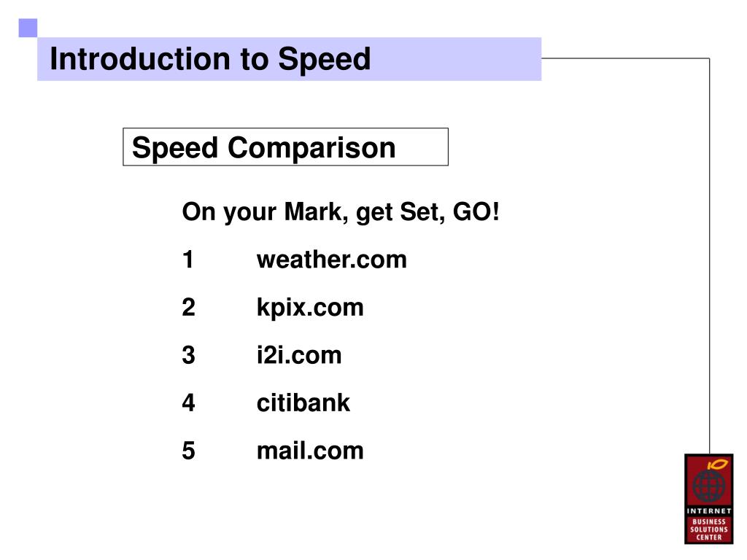Select list number 3
The width and height of the screenshot is (747, 560).
pyautogui.click(x=188, y=355)
